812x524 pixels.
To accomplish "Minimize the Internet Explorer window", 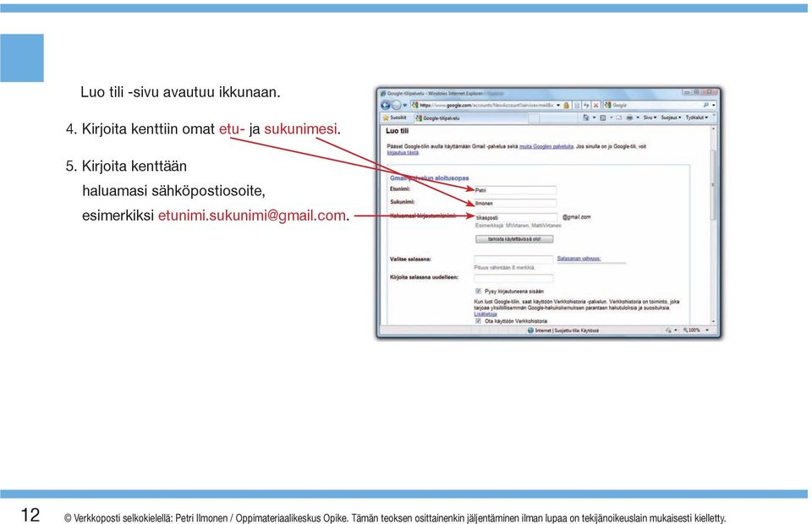I will [686, 92].
